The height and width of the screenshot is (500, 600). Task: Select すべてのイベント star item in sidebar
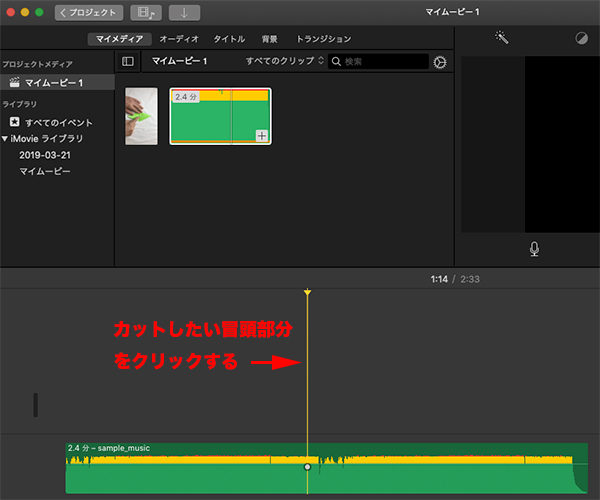tap(52, 121)
